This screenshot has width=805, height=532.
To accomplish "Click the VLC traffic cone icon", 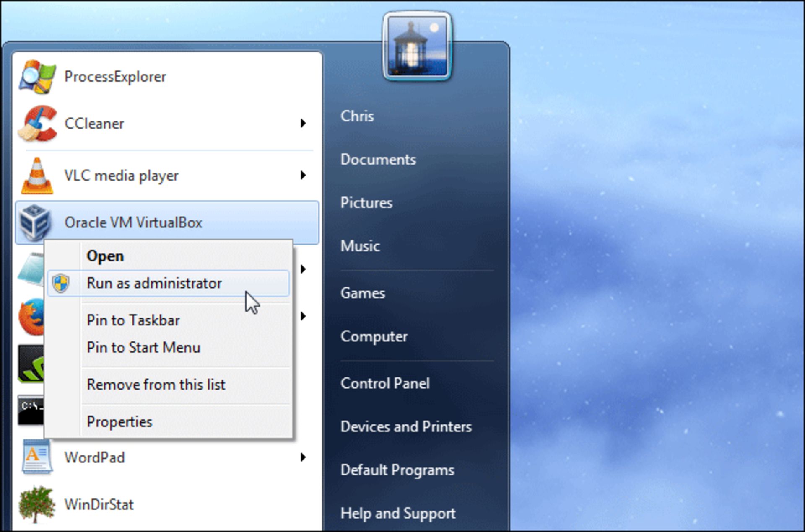I will coord(37,176).
